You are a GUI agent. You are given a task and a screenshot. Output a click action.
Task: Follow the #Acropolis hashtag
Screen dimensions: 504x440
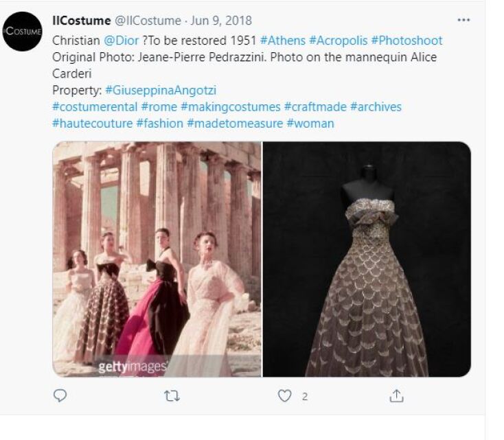(338, 40)
